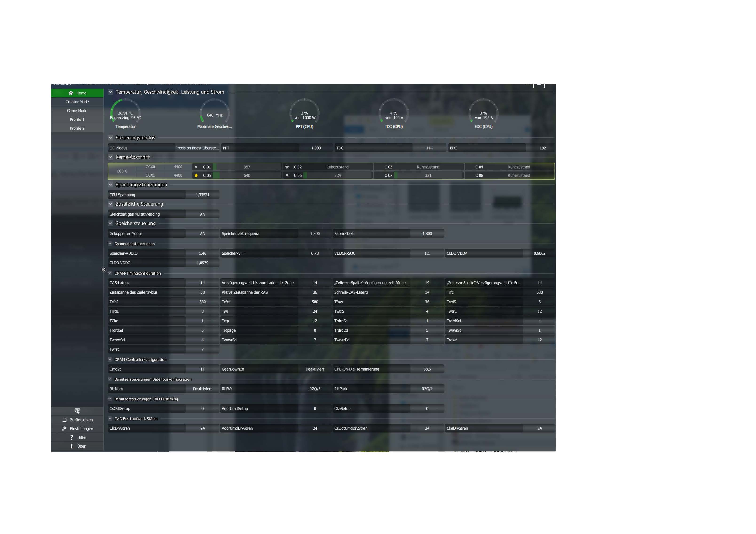The width and height of the screenshot is (756, 534).
Task: Click the C 01 core frequency bar
Action: point(247,167)
